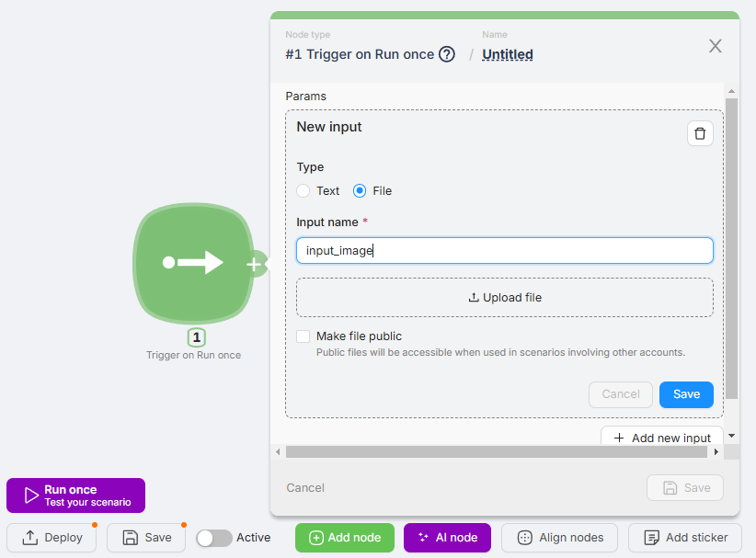The height and width of the screenshot is (558, 756).
Task: Click the Add node button
Action: 344,538
